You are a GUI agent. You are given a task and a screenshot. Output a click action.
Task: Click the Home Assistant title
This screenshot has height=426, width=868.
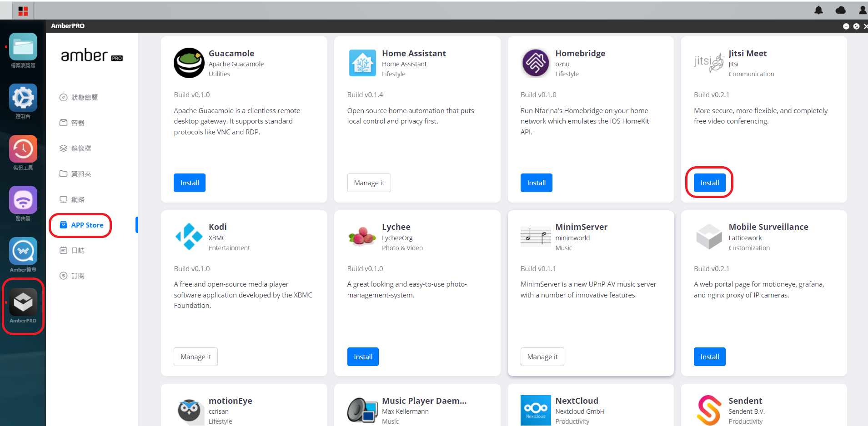(414, 53)
